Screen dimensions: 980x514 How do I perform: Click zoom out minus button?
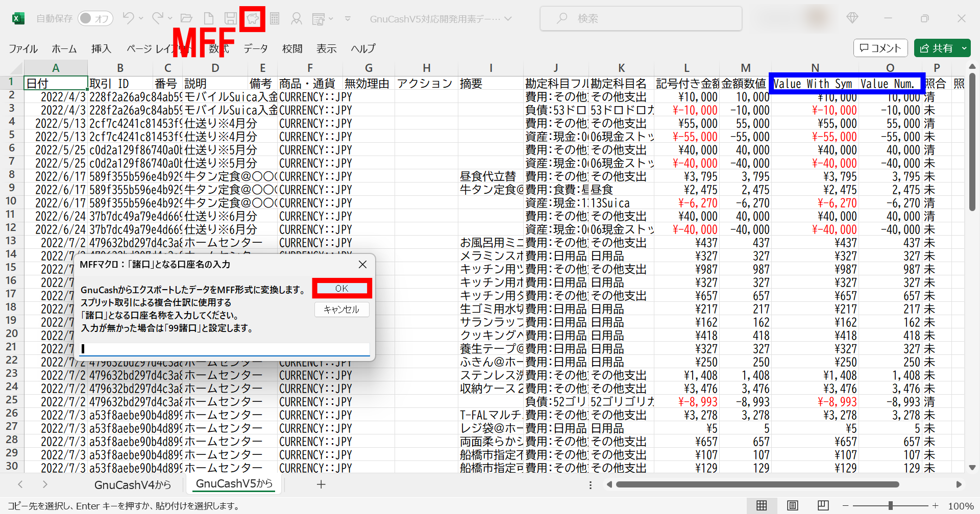(x=846, y=506)
